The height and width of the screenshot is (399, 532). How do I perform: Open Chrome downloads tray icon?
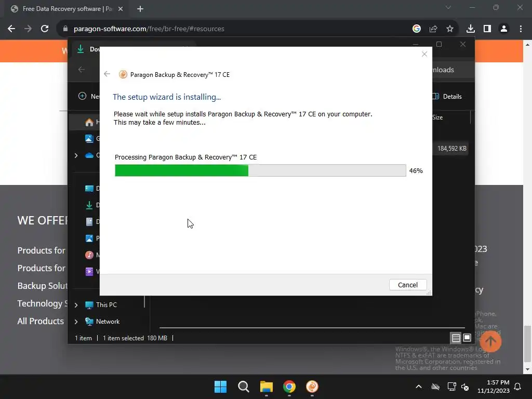tap(471, 29)
